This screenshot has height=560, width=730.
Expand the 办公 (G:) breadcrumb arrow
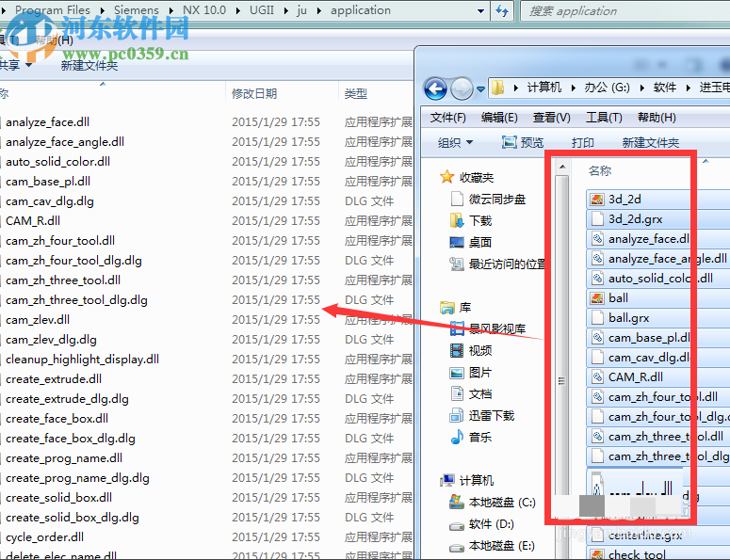(x=642, y=88)
